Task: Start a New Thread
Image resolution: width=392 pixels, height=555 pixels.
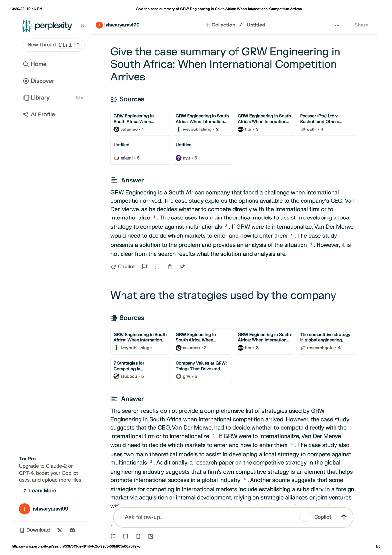Action: [53, 45]
